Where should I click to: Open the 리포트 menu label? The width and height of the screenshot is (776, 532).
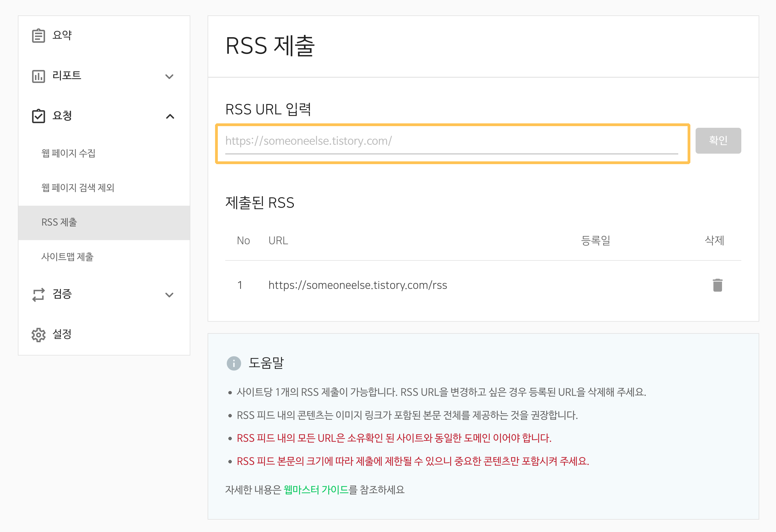pos(67,75)
